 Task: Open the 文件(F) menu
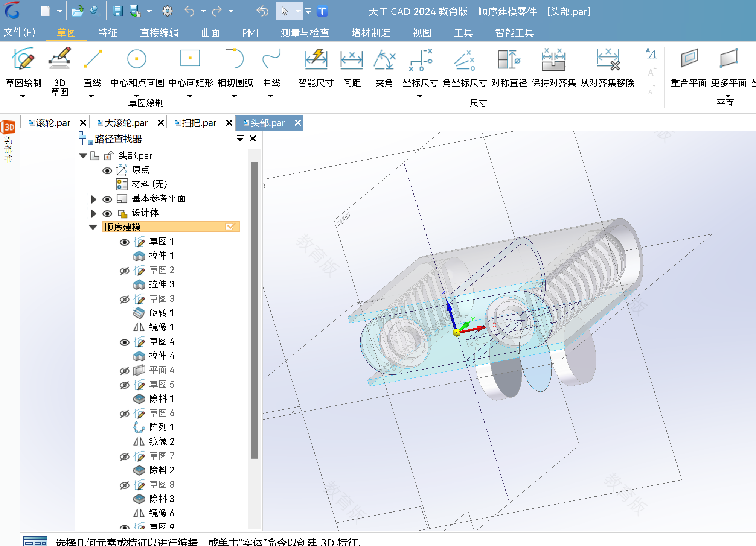[x=20, y=33]
